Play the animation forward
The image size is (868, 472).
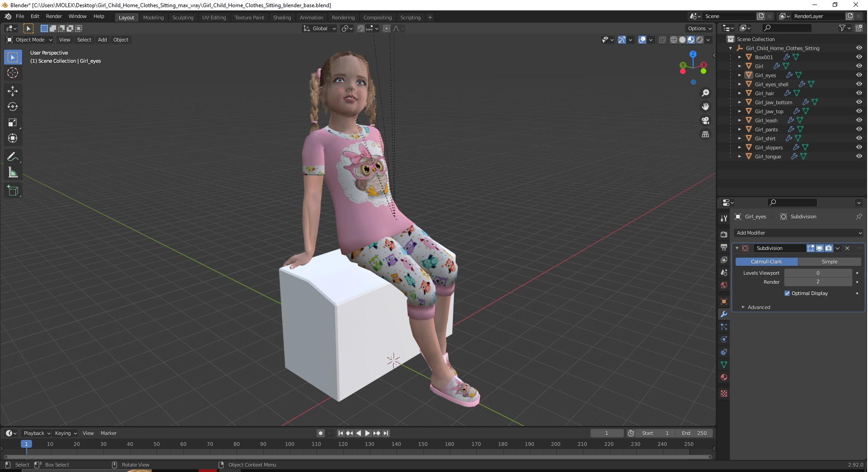(368, 433)
